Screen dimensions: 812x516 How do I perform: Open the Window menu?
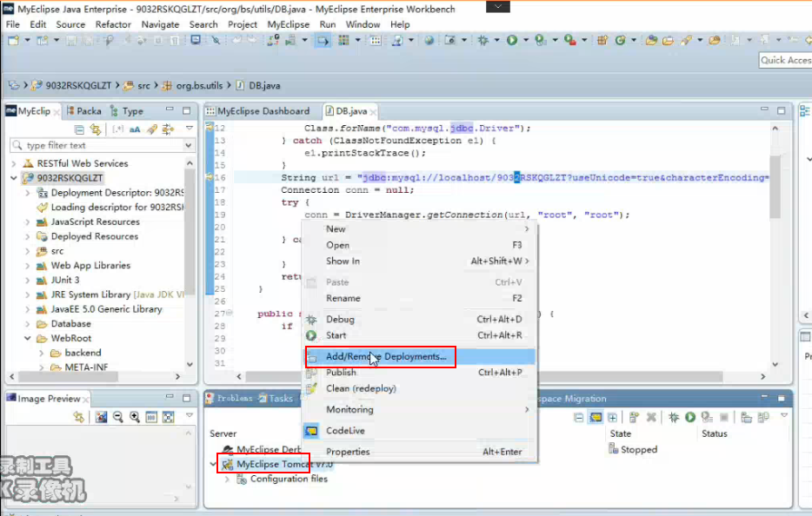[363, 24]
